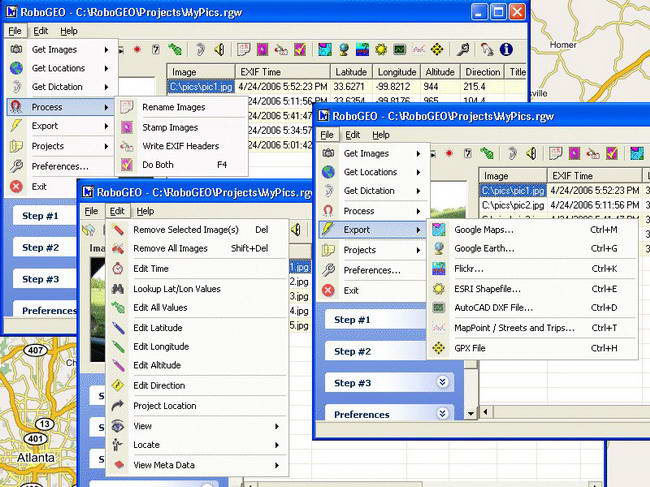Expand Projects submenu in top-left window
Image resolution: width=650 pixels, height=487 pixels.
[107, 146]
